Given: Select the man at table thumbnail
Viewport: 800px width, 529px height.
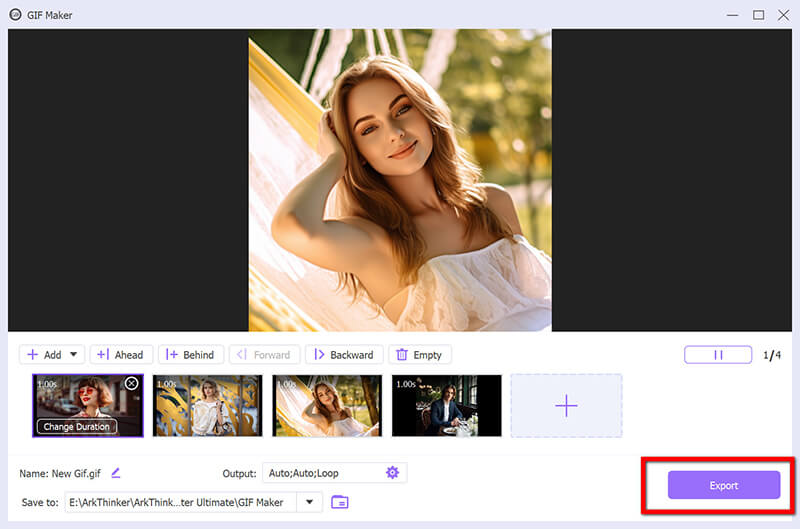Looking at the screenshot, I should [x=447, y=406].
